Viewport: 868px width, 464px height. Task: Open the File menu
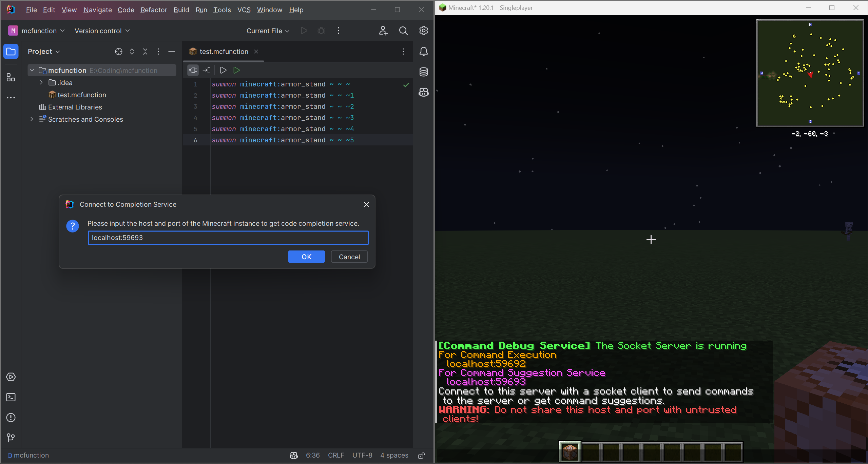click(31, 10)
